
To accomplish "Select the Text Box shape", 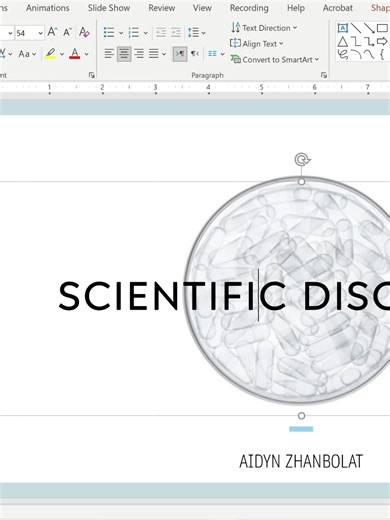I will (x=342, y=28).
